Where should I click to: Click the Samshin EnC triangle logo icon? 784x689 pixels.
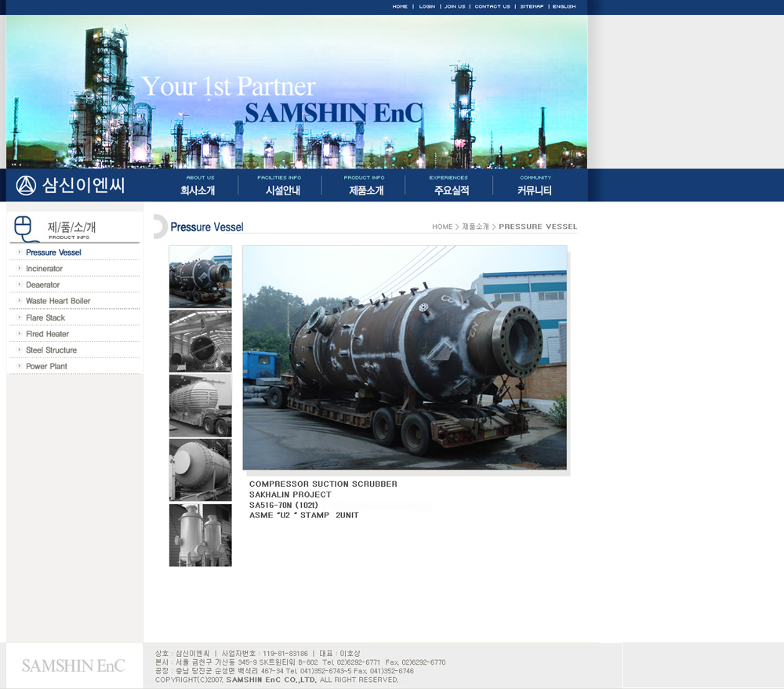pos(26,186)
